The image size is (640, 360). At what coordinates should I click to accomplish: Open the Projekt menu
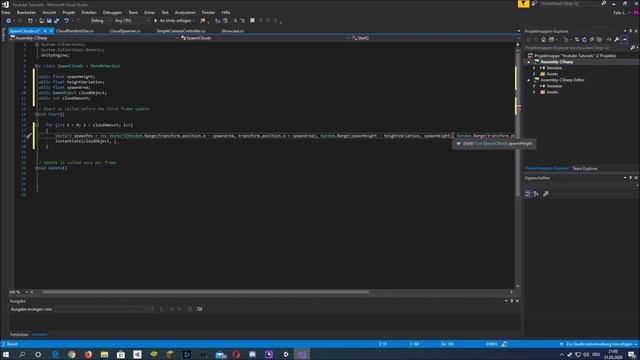pos(69,13)
